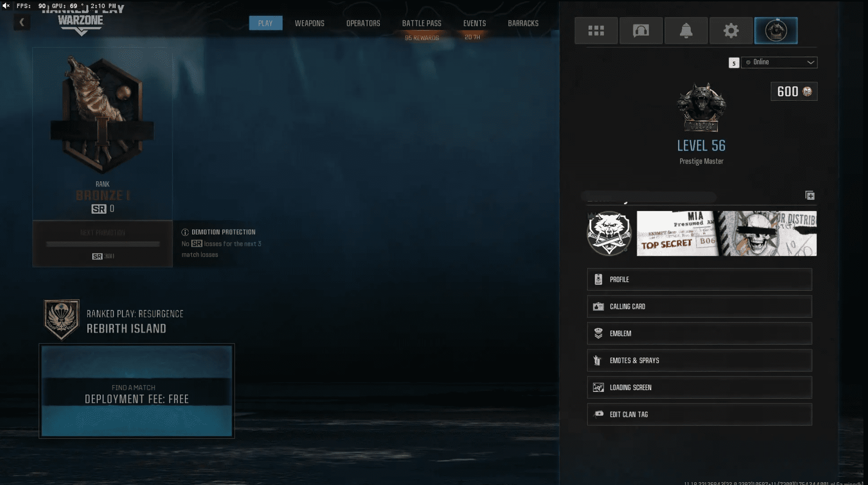Switch to the Weapons tab

[x=310, y=23]
